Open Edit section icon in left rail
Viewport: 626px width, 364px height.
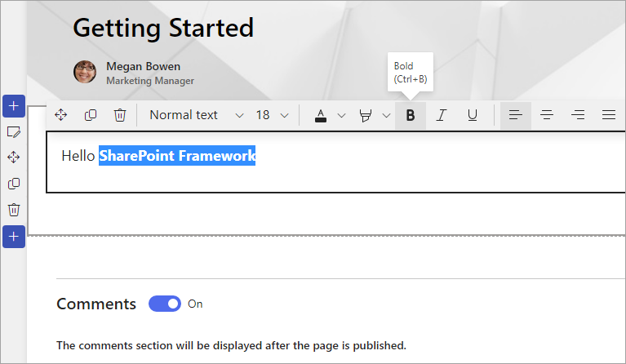tap(14, 132)
